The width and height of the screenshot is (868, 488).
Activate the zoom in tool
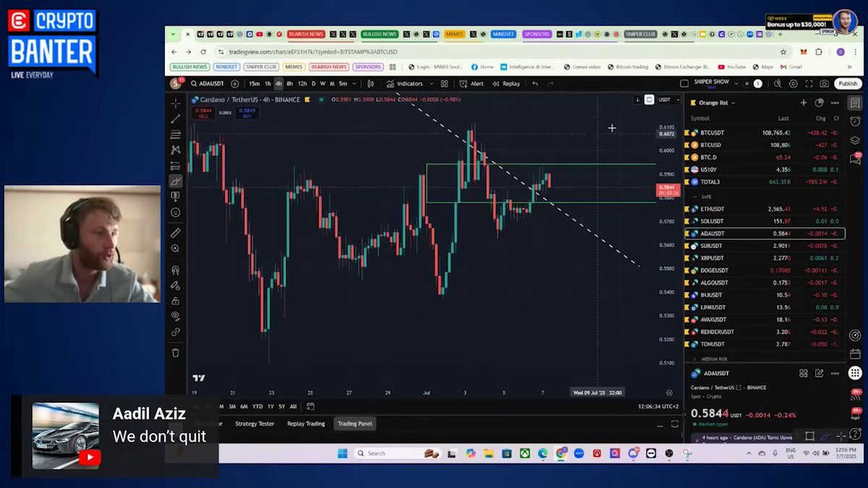point(175,249)
